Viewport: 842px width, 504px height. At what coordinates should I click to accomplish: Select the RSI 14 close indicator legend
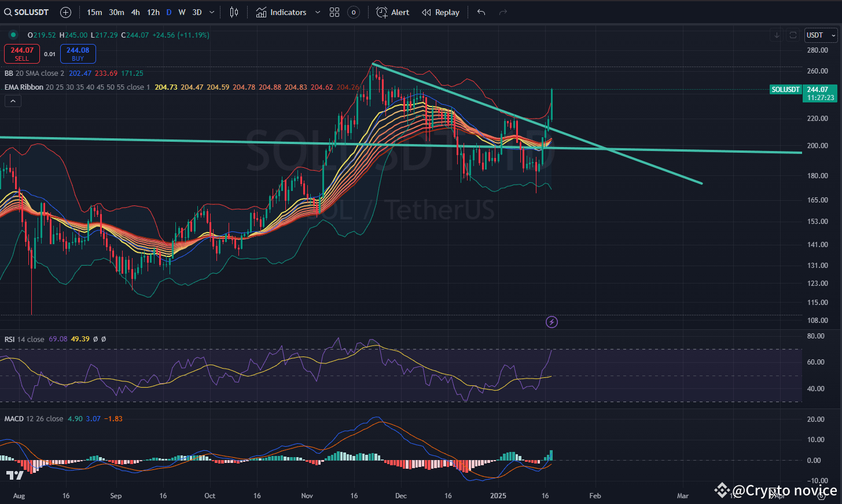tap(24, 339)
